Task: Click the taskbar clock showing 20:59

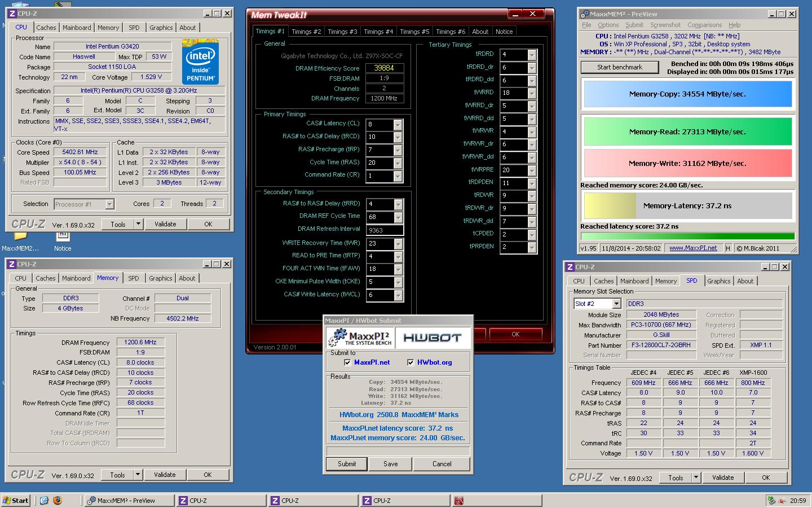Action: (798, 500)
